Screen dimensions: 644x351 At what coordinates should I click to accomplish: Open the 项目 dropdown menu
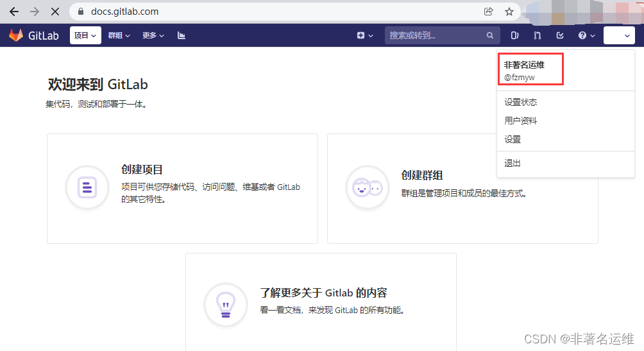(x=85, y=35)
